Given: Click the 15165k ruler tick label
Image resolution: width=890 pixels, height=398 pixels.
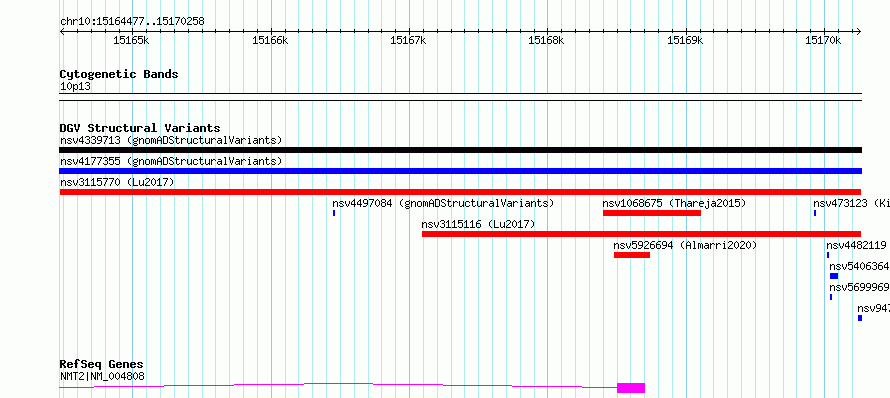Looking at the screenshot, I should 131,40.
